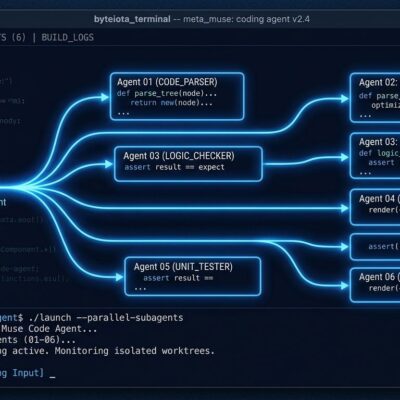Select the Agent 04 render node

tap(375, 207)
